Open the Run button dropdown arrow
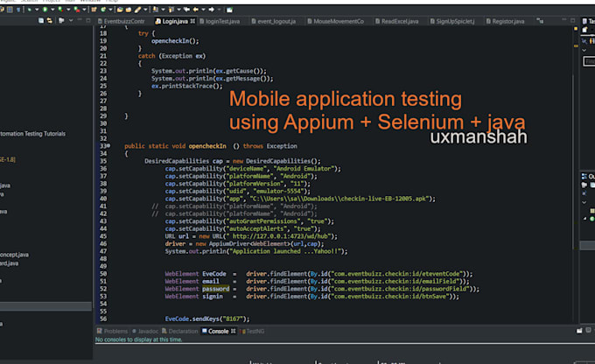Viewport: 595px width, 364px height. 52,10
